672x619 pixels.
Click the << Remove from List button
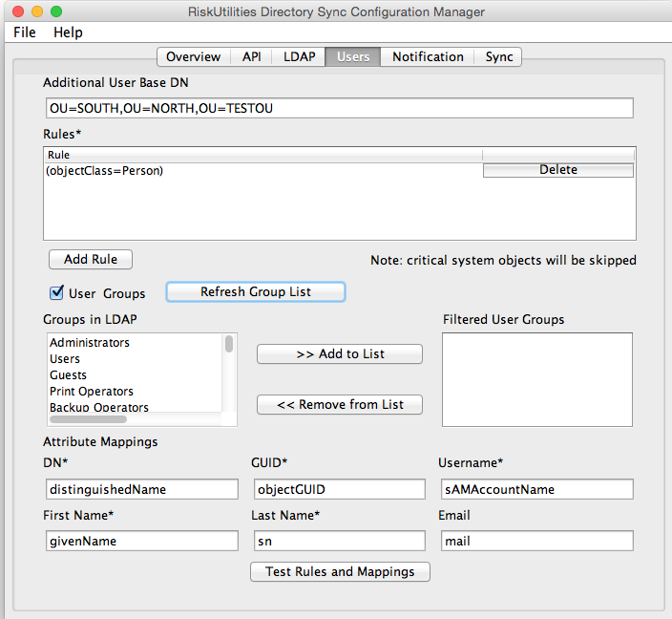[340, 404]
